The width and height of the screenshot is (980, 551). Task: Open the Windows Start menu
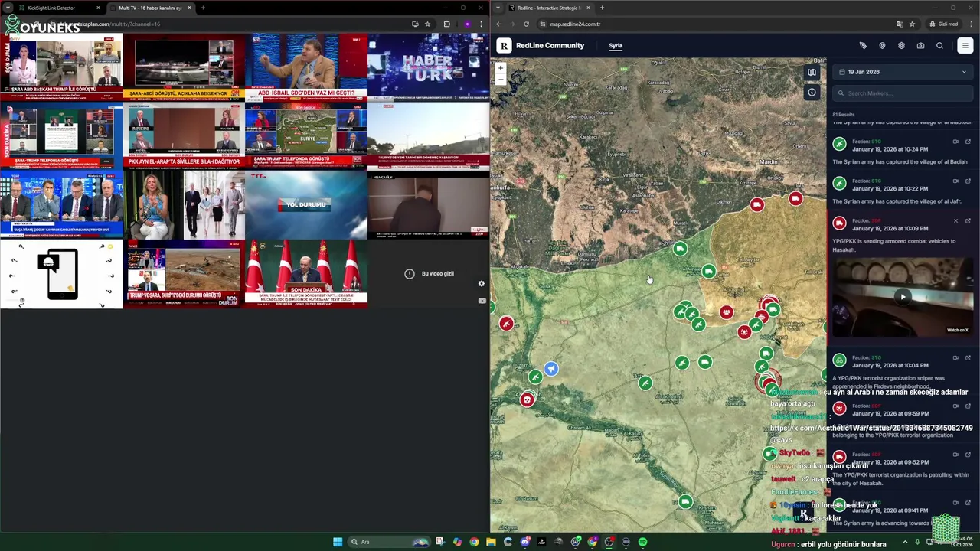tap(337, 542)
